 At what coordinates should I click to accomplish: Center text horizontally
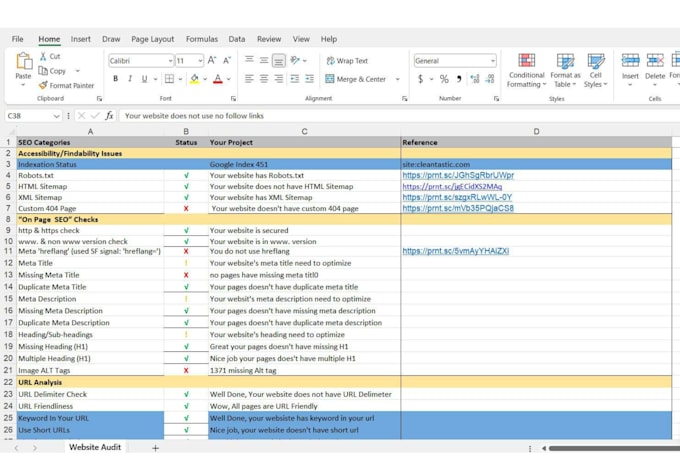(264, 79)
